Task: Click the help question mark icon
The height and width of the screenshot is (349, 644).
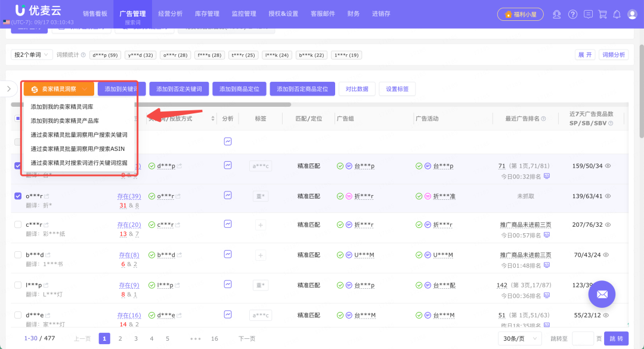Action: click(572, 14)
